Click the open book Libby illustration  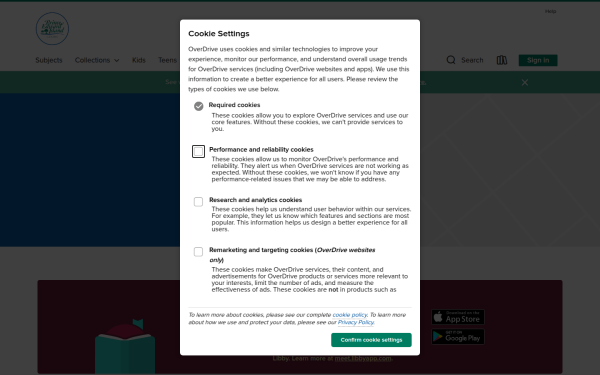[x=125, y=346]
